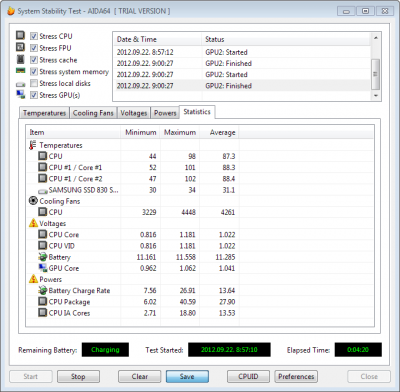Screen dimensions: 400x392
Task: Show the Powers tab
Action: tap(165, 113)
